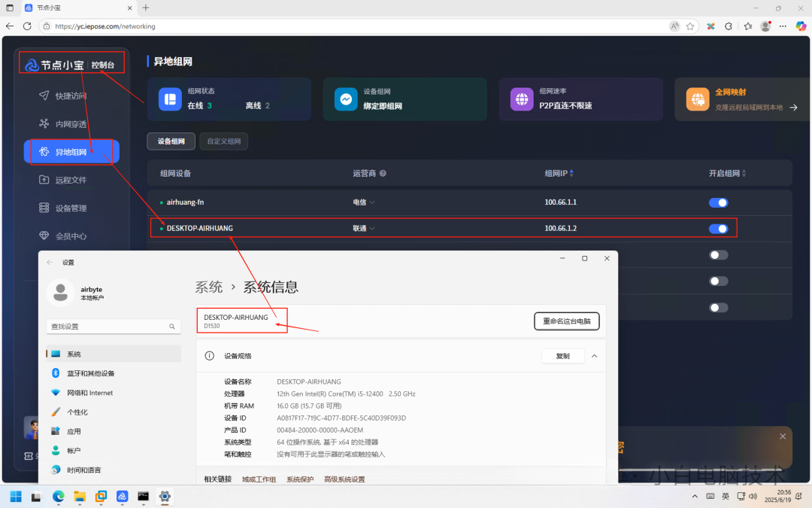Click 重命名这台电脑 button
812x508 pixels.
click(567, 321)
